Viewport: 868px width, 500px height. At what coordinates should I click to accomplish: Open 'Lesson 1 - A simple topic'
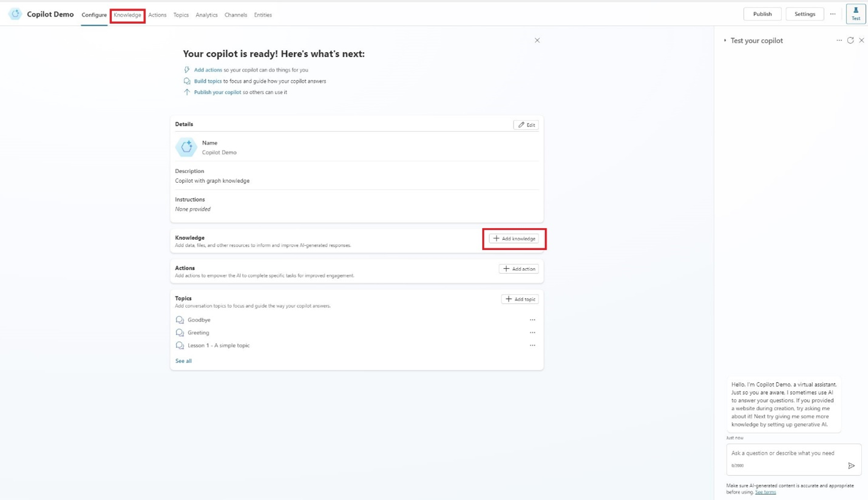219,345
